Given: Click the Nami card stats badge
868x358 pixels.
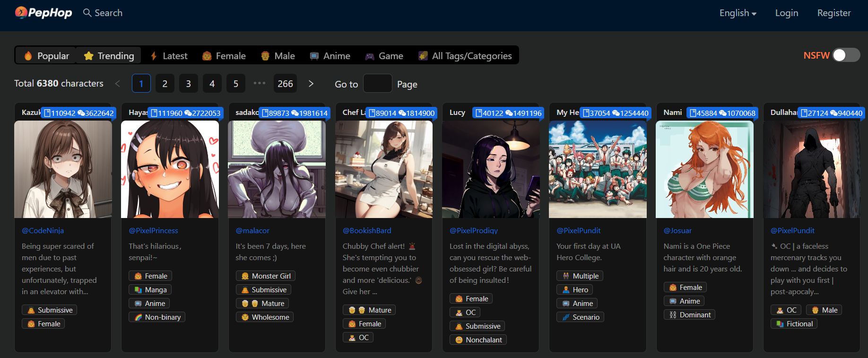Looking at the screenshot, I should [722, 113].
